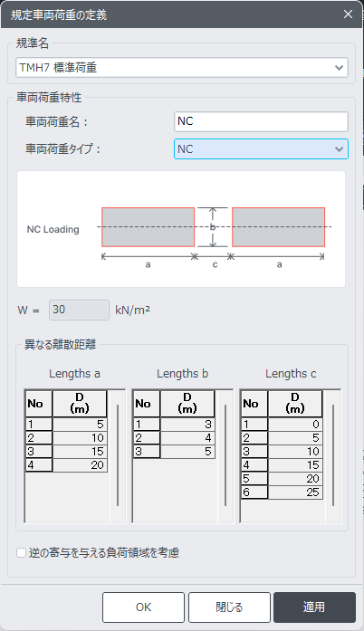Select value 4 cell in Lengths b table

pos(187,438)
